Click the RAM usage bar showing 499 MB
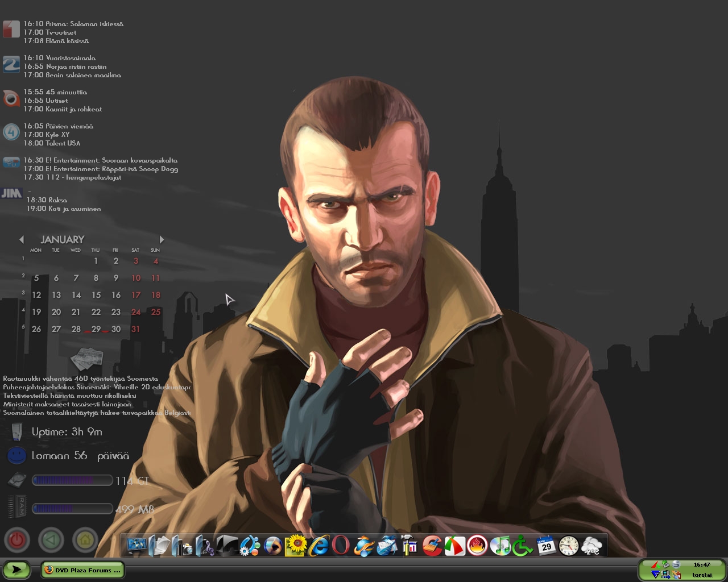The height and width of the screenshot is (582, 728). pyautogui.click(x=72, y=509)
